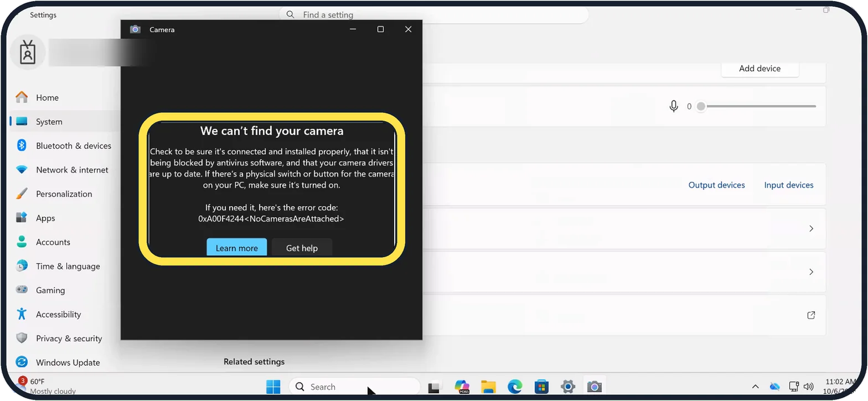Click the volume speaker tray icon
This screenshot has width=868, height=401.
808,386
